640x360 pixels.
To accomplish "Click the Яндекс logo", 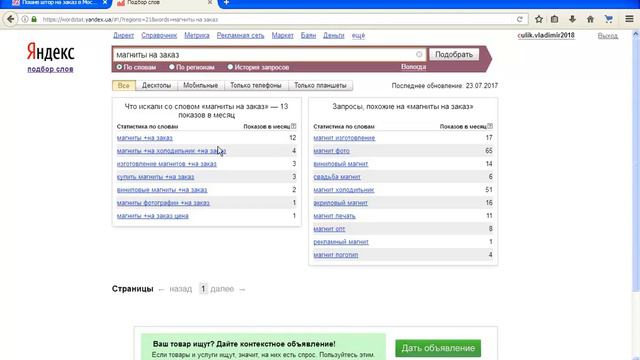I will 50,52.
